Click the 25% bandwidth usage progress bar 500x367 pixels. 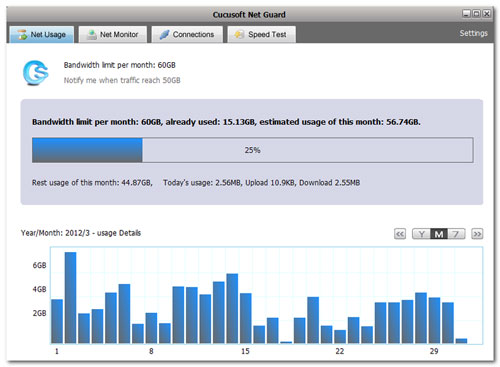(253, 150)
